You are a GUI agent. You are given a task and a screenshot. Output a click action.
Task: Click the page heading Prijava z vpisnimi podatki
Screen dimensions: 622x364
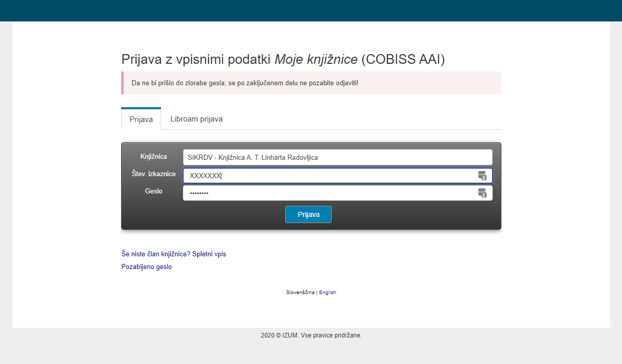[283, 59]
